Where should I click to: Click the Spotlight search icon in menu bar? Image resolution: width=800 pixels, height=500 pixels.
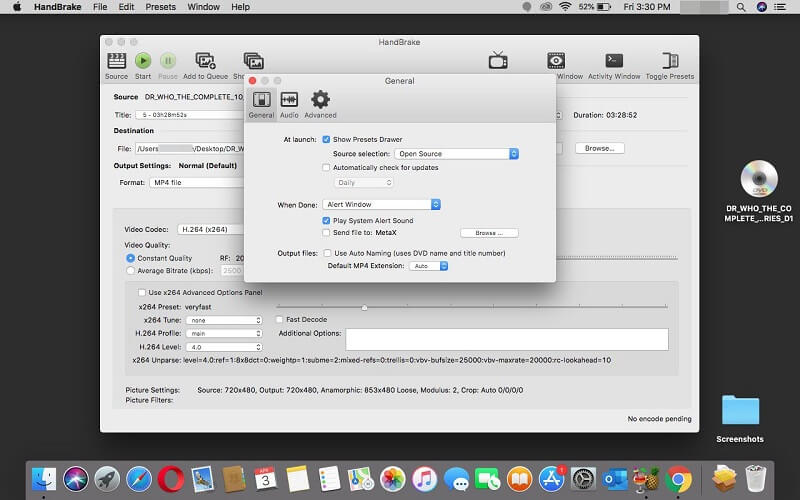[x=741, y=7]
